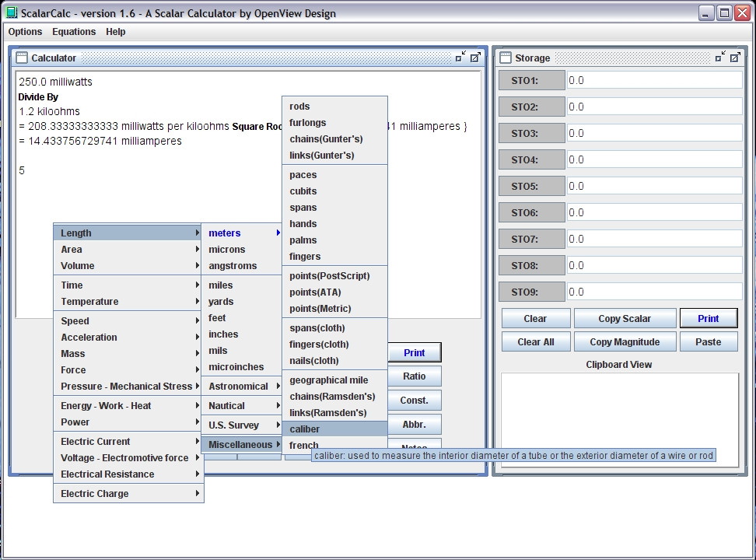Expand the Speed category submenu
Image resolution: width=756 pixels, height=560 pixels.
(x=128, y=320)
